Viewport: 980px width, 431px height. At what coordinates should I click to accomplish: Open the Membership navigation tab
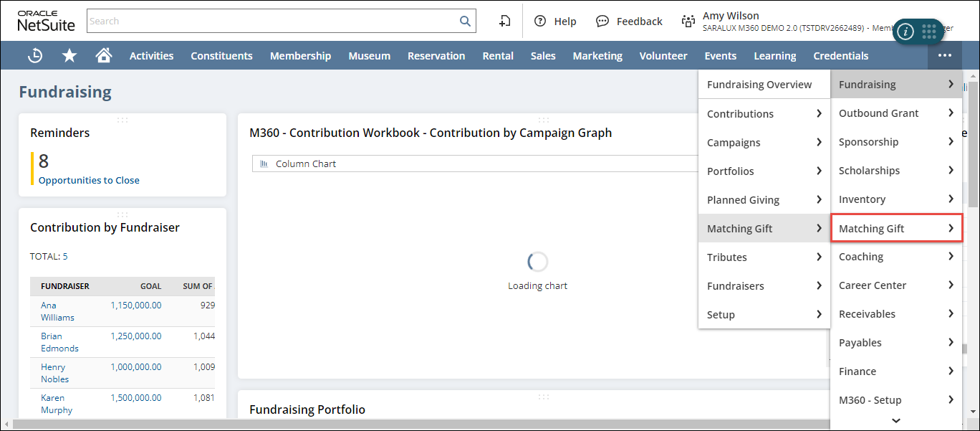pyautogui.click(x=300, y=56)
